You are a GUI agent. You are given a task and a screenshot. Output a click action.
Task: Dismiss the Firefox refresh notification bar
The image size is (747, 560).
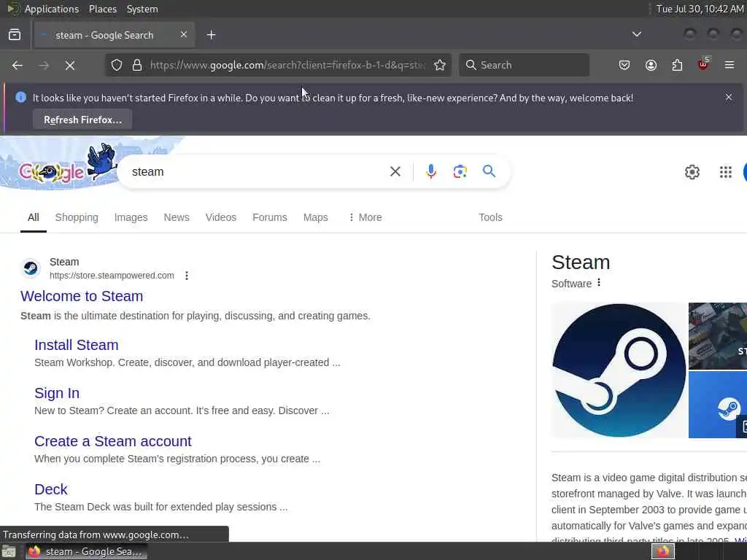click(x=729, y=97)
